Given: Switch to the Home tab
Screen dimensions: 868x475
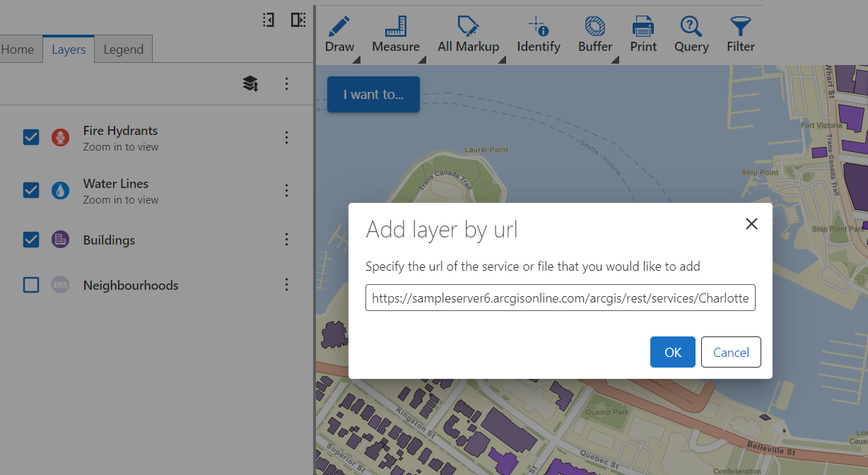Looking at the screenshot, I should click(x=18, y=49).
